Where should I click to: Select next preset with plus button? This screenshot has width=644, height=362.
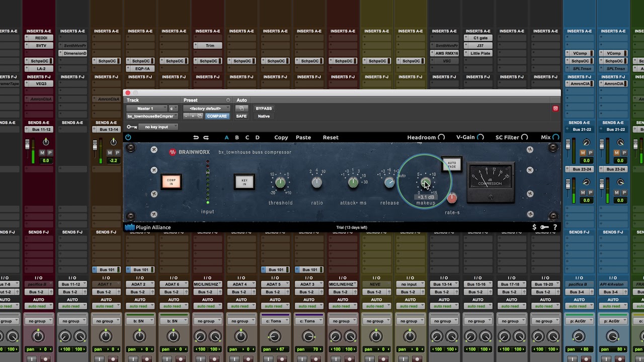193,116
